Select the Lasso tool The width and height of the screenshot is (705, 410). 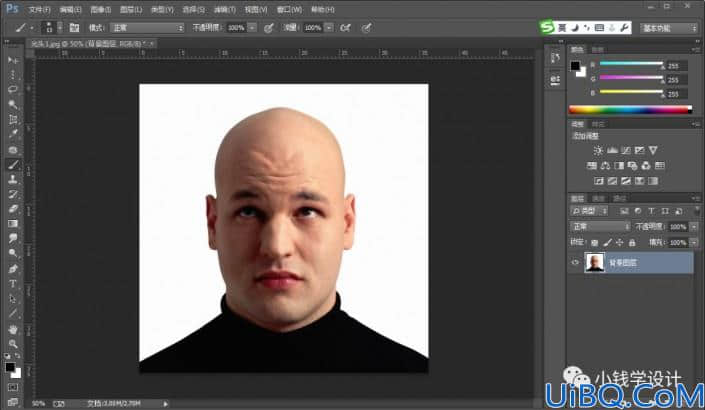pyautogui.click(x=13, y=89)
